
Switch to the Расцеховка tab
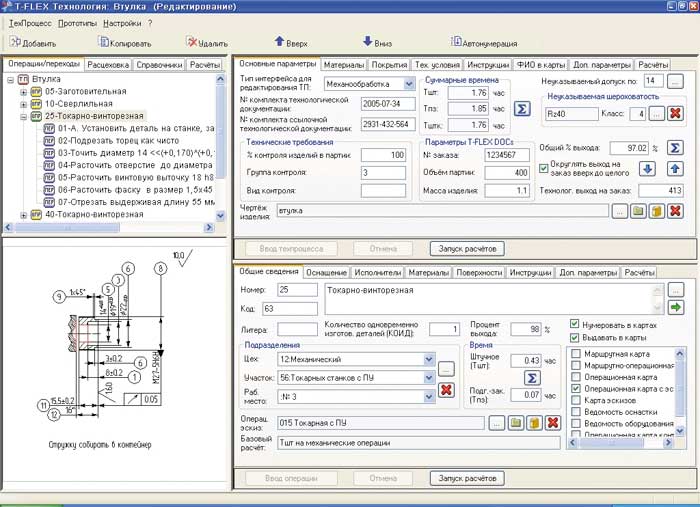click(108, 65)
